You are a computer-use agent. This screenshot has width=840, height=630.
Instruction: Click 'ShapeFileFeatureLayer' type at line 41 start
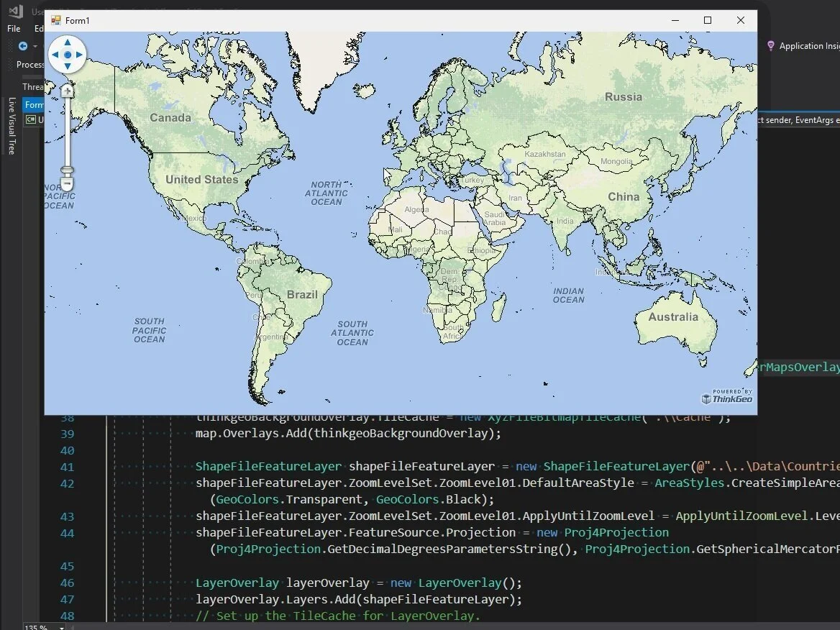click(268, 467)
